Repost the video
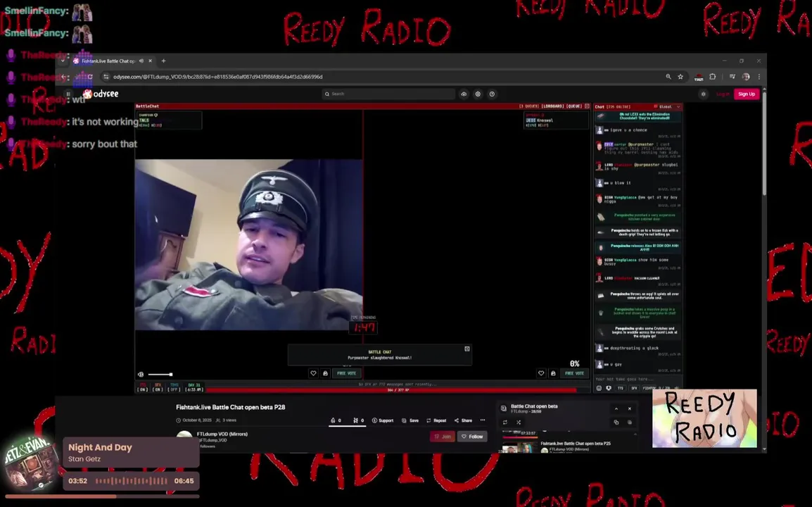The image size is (812, 507). pos(436,420)
